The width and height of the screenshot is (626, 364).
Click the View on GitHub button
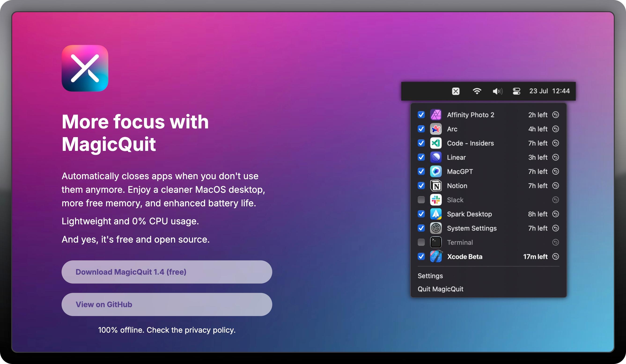click(x=167, y=304)
